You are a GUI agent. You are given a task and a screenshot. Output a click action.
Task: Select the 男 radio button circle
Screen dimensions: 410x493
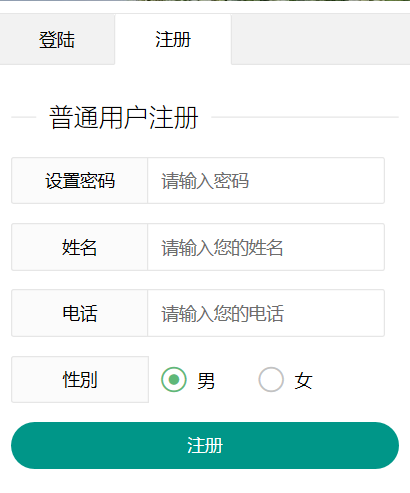tap(174, 379)
